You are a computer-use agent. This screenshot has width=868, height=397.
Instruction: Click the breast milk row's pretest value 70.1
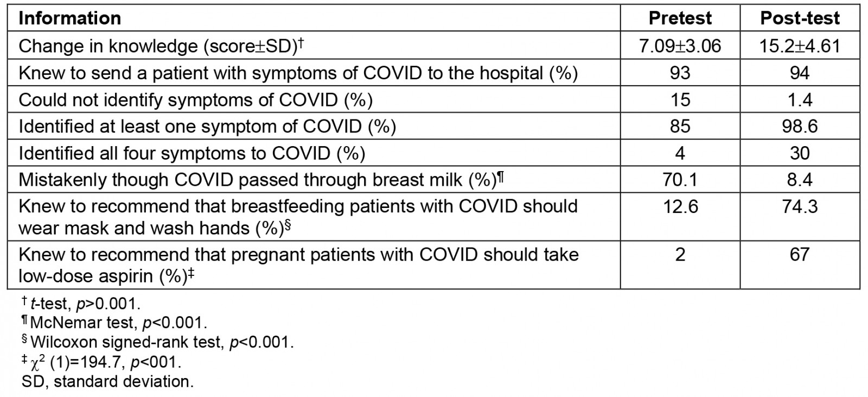pos(680,180)
